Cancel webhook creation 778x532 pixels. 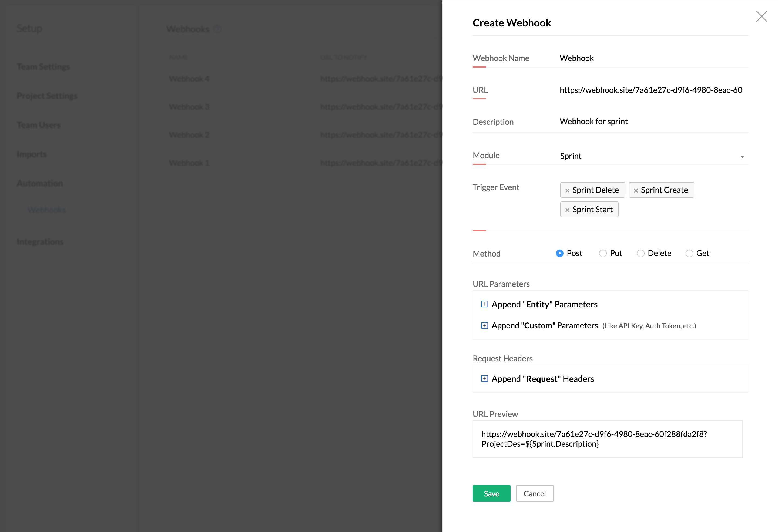[x=534, y=494]
